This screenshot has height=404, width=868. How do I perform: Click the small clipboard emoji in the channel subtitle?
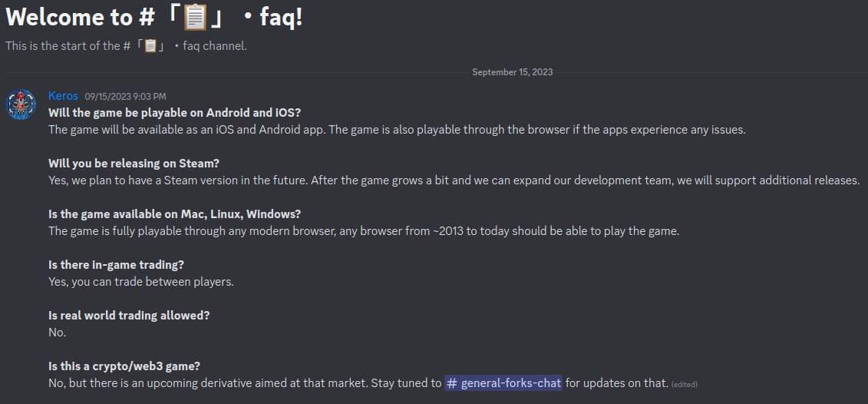click(x=150, y=45)
